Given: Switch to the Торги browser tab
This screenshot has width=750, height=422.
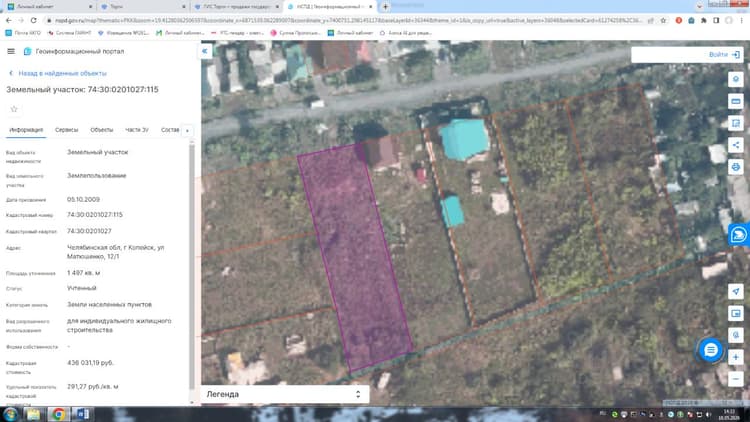Looking at the screenshot, I should (x=142, y=7).
